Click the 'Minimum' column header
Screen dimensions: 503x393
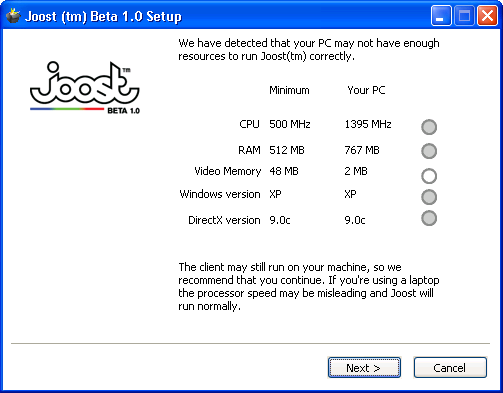[x=289, y=90]
